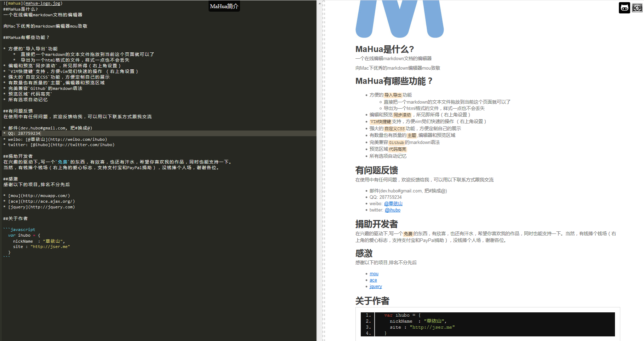Click preview heading MaHua有哪些功能？
The height and width of the screenshot is (341, 644).
pyautogui.click(x=394, y=81)
